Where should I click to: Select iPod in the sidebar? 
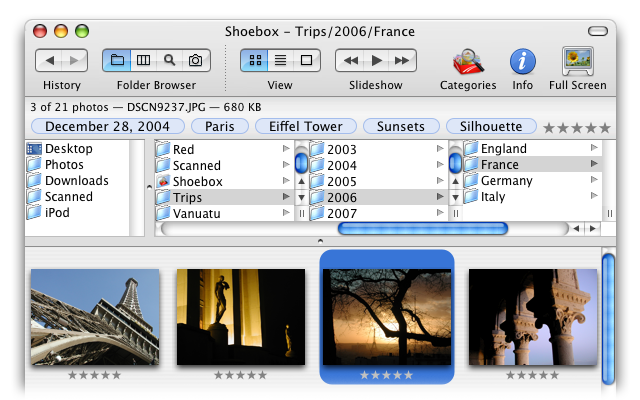(x=57, y=212)
